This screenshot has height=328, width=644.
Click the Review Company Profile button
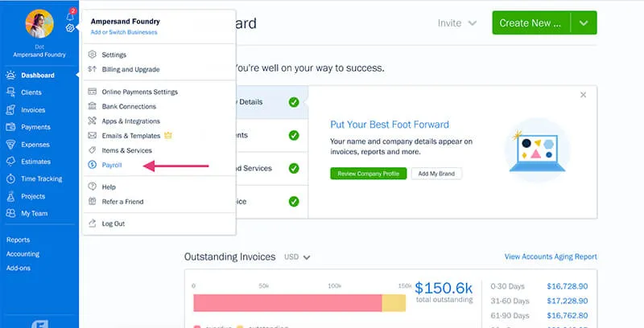coord(367,174)
